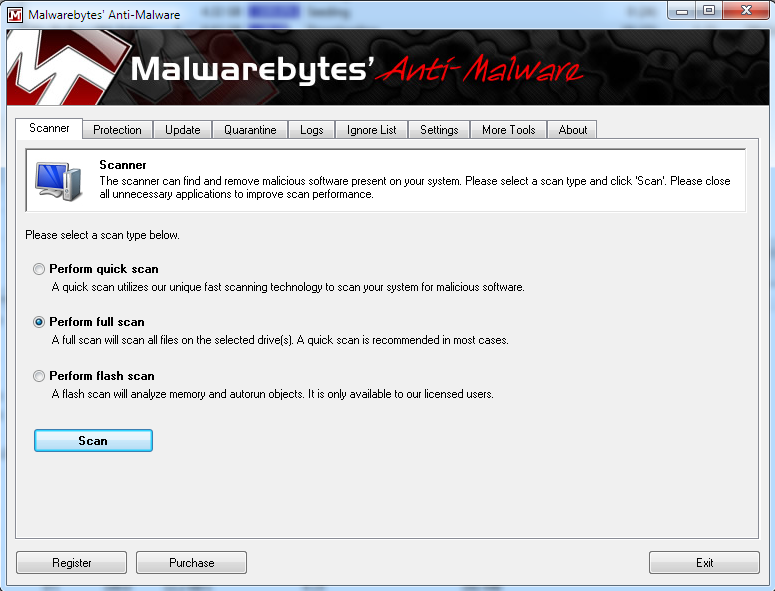Image resolution: width=775 pixels, height=591 pixels.
Task: Click the scanner computer monitor icon
Action: (58, 181)
